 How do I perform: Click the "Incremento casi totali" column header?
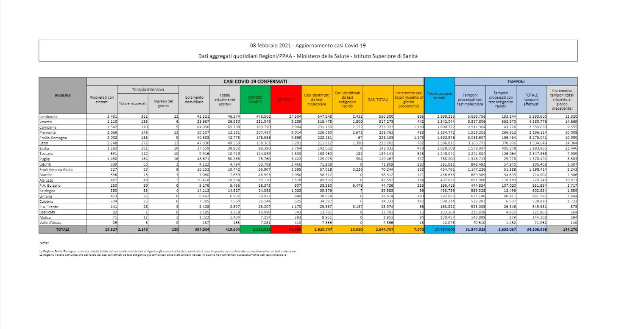click(409, 99)
